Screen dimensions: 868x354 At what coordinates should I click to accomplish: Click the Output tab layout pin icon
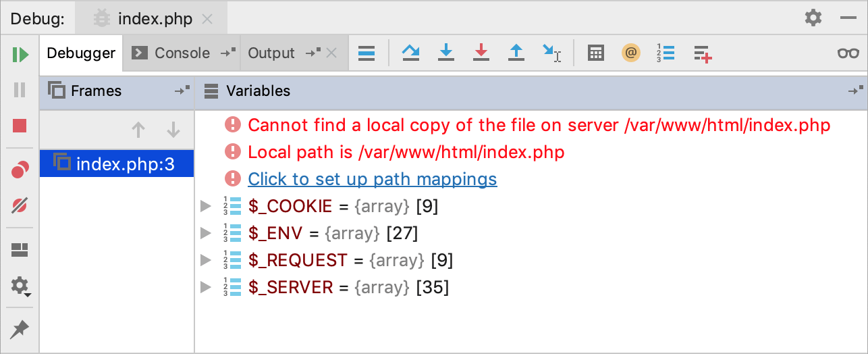click(313, 52)
